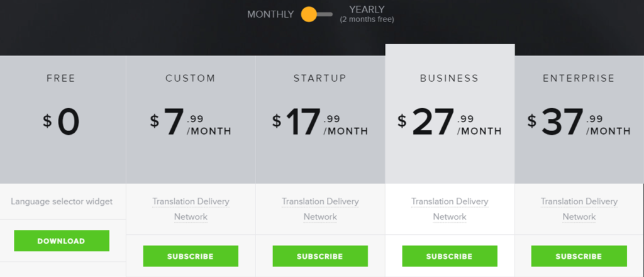644x277 pixels.
Task: Click the Download button for Free plan
Action: tap(61, 240)
